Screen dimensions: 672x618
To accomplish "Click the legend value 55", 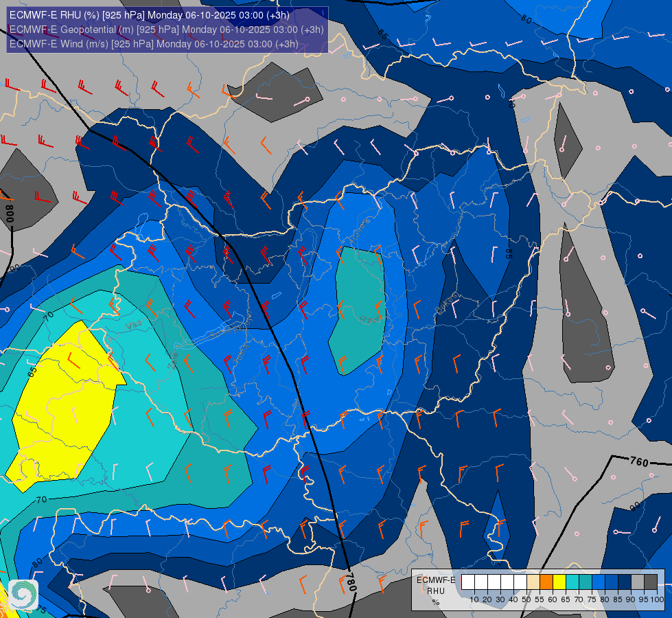I will tap(540, 600).
